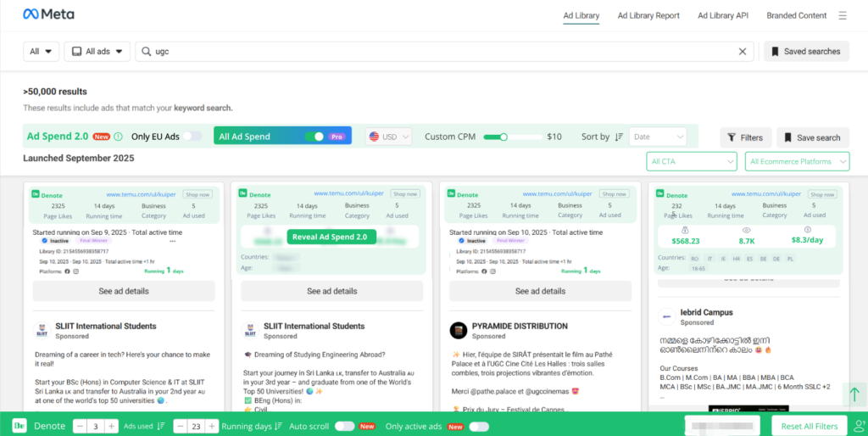
Task: Clear the search field with X
Action: 743,52
